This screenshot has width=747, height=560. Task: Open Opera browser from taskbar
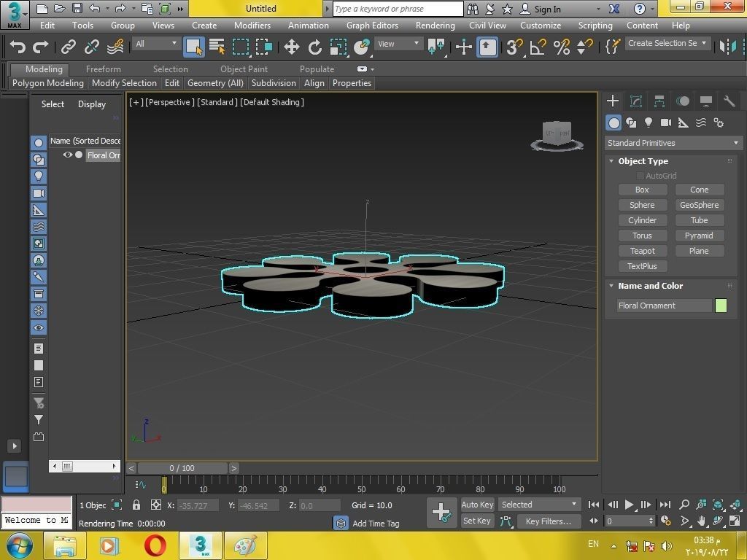[x=155, y=545]
